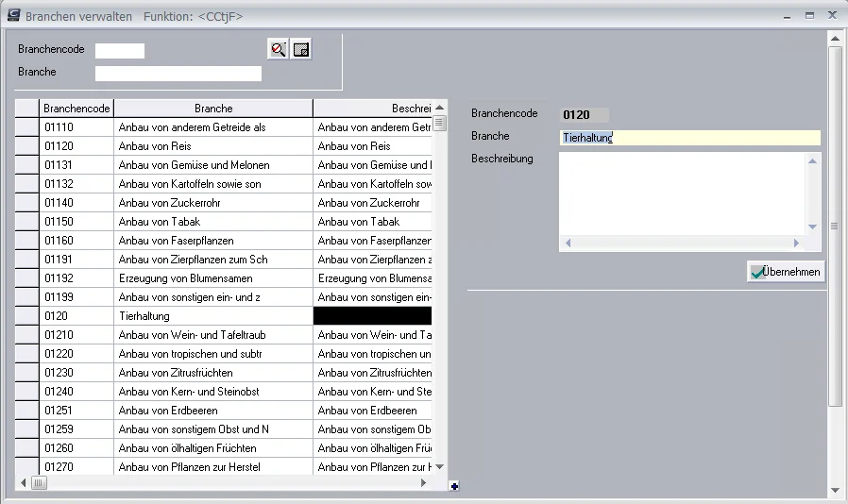Click code cell 01160
Viewport: 848px width, 504px height.
pos(76,241)
